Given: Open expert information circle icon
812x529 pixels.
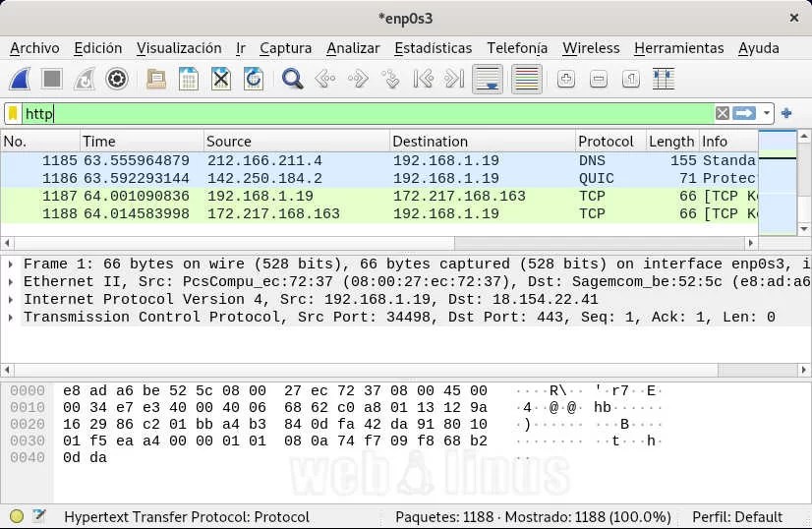Looking at the screenshot, I should (17, 516).
